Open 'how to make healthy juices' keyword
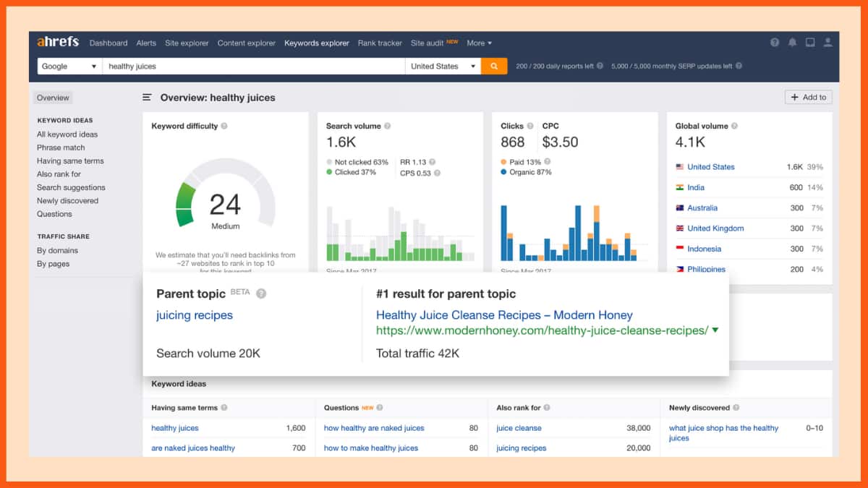The image size is (868, 488). 371,448
